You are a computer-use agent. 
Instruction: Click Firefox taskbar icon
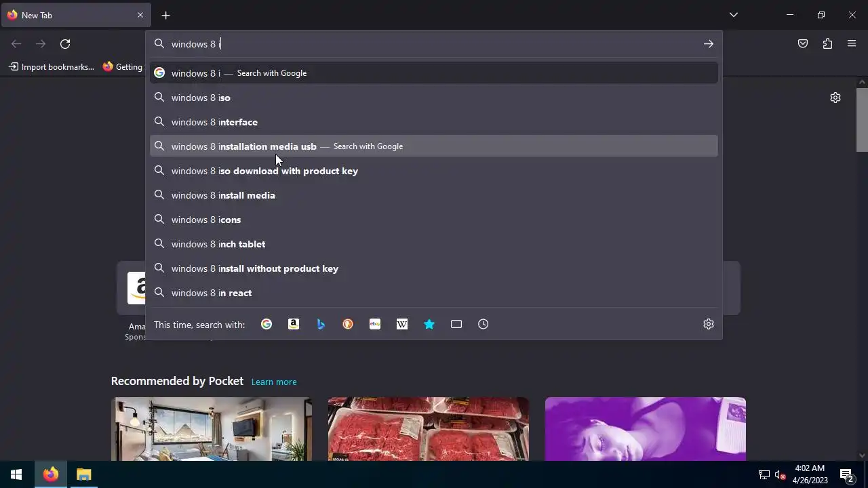[51, 474]
